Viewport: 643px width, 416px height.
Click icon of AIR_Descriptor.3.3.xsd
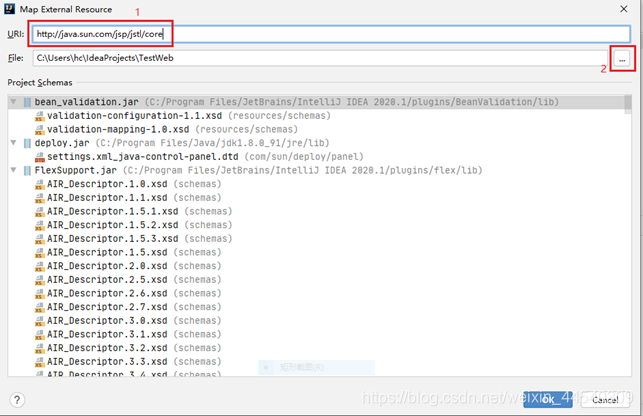click(x=39, y=362)
